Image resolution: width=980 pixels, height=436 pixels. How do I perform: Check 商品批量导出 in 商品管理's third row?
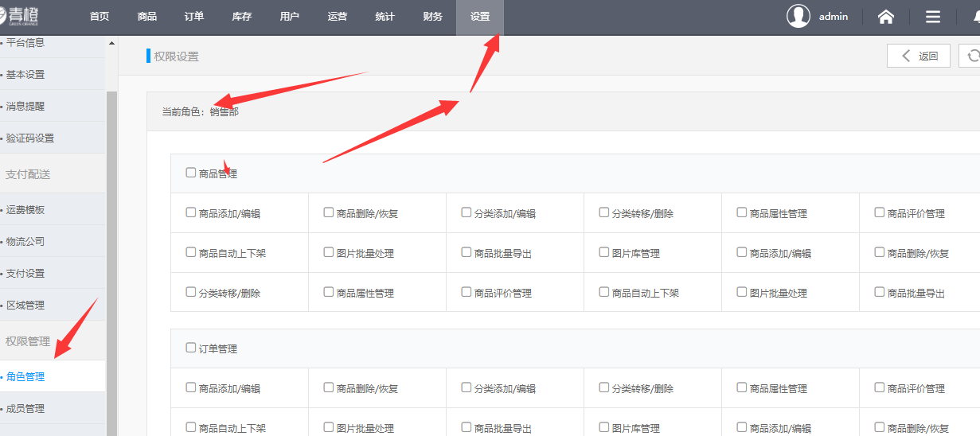click(880, 292)
